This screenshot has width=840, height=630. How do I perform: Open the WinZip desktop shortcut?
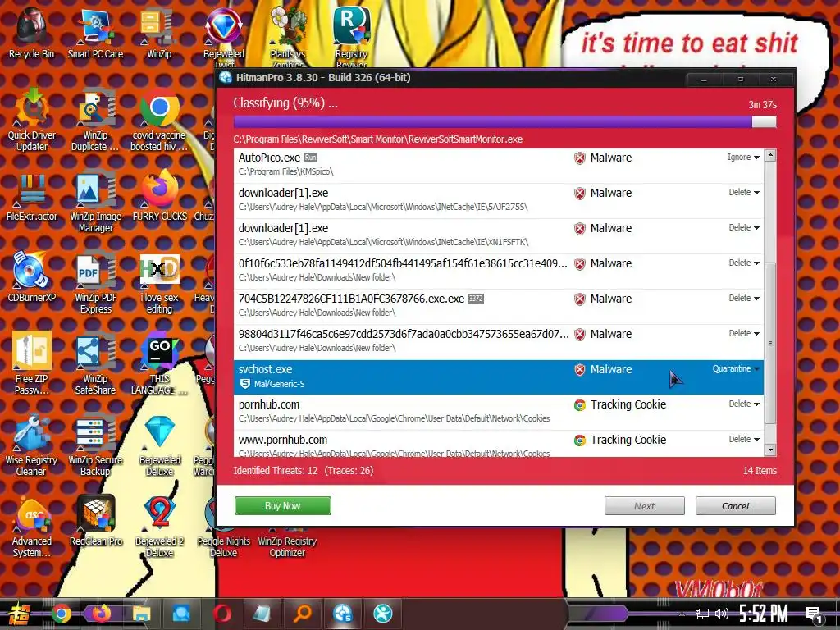[x=159, y=33]
